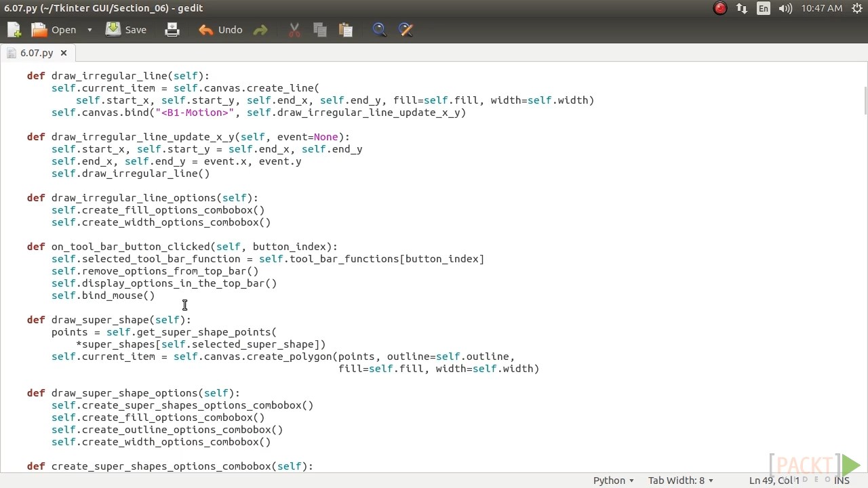
Task: Click the event=None parameter text
Action: [307, 137]
